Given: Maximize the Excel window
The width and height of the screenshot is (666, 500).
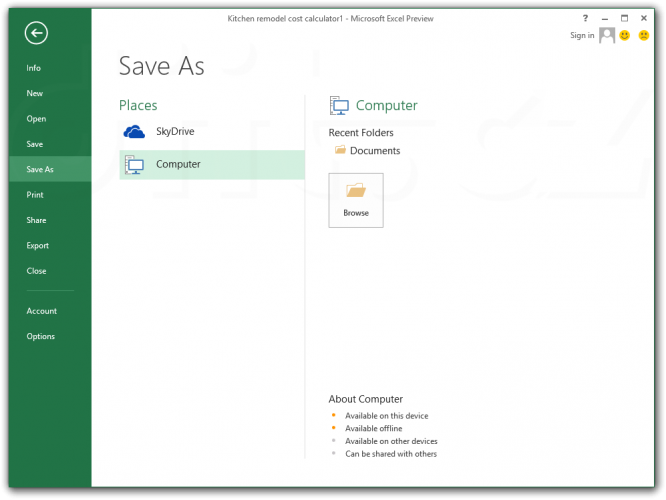Looking at the screenshot, I should 624,18.
